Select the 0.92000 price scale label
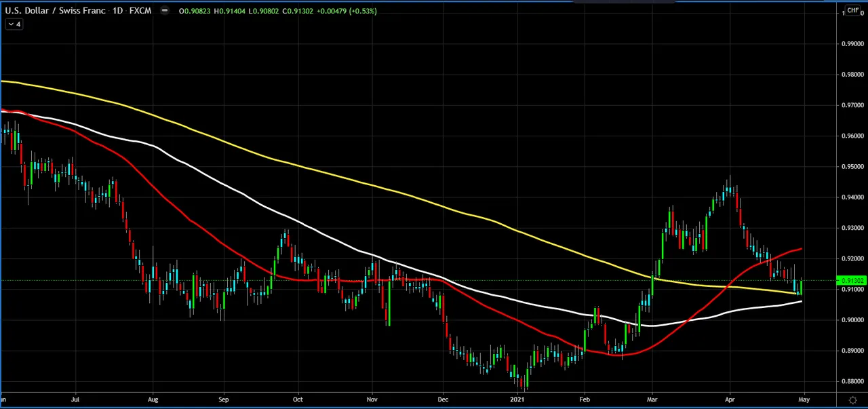The image size is (868, 409). 852,258
